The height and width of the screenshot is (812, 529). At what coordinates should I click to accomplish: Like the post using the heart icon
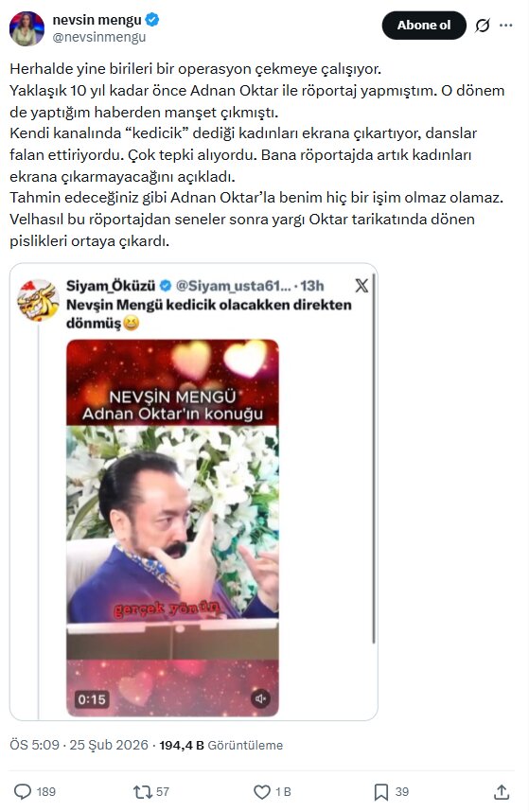pyautogui.click(x=262, y=791)
